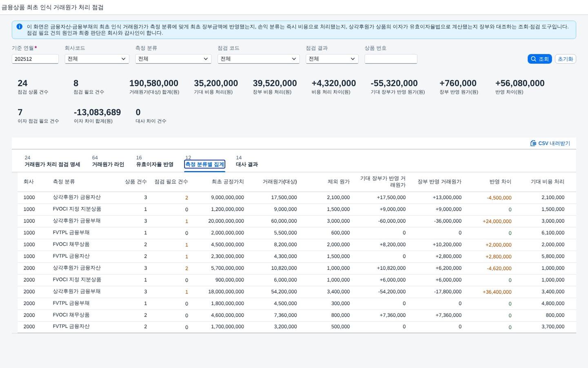Open the 대사 결과 tab
This screenshot has width=588, height=368.
pos(247,164)
